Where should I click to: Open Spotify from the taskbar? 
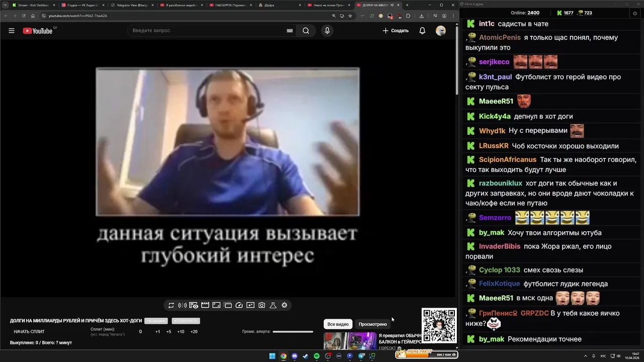pos(316,356)
